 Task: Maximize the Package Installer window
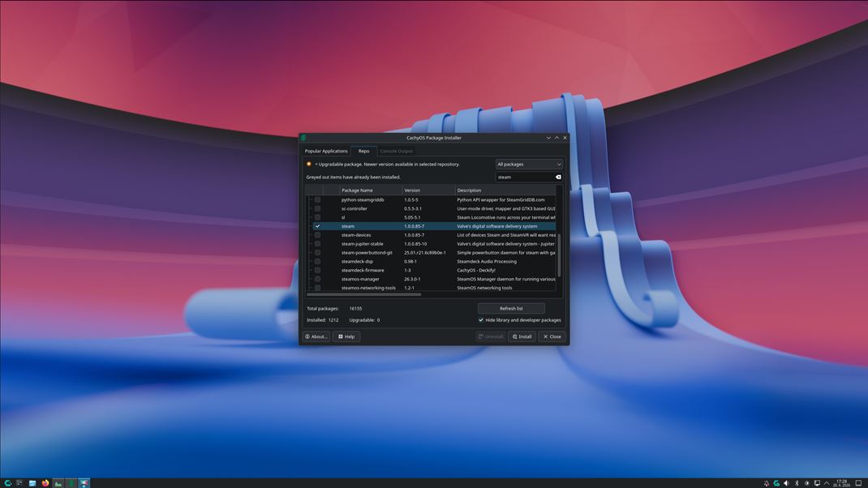[x=556, y=138]
